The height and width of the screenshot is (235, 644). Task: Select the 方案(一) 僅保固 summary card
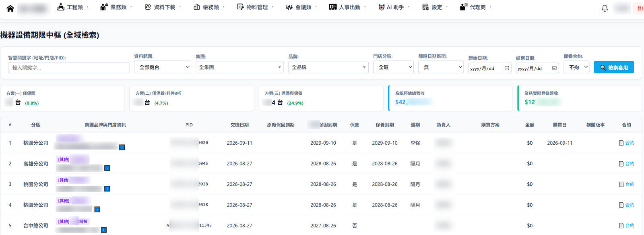click(62, 98)
